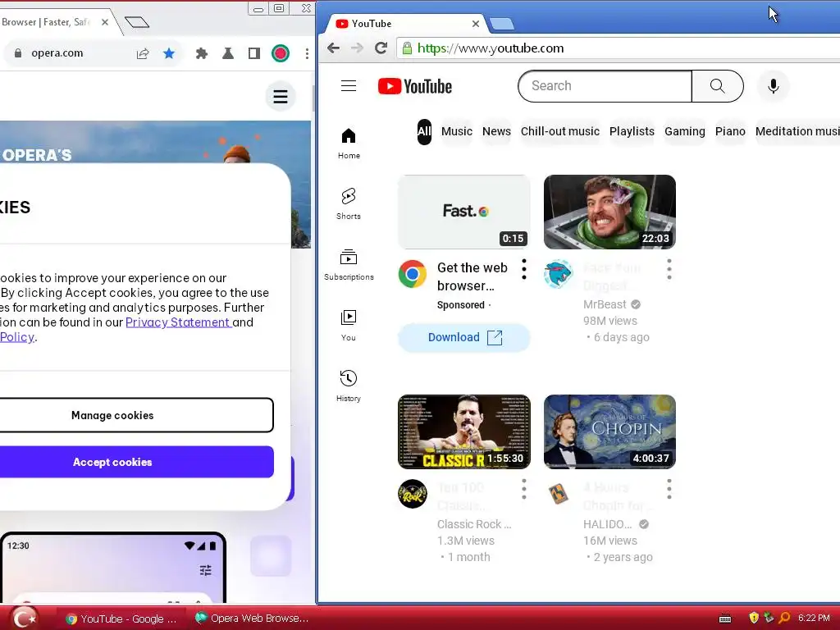Click the Classic Rock channel avatar
The height and width of the screenshot is (630, 840).
point(413,493)
